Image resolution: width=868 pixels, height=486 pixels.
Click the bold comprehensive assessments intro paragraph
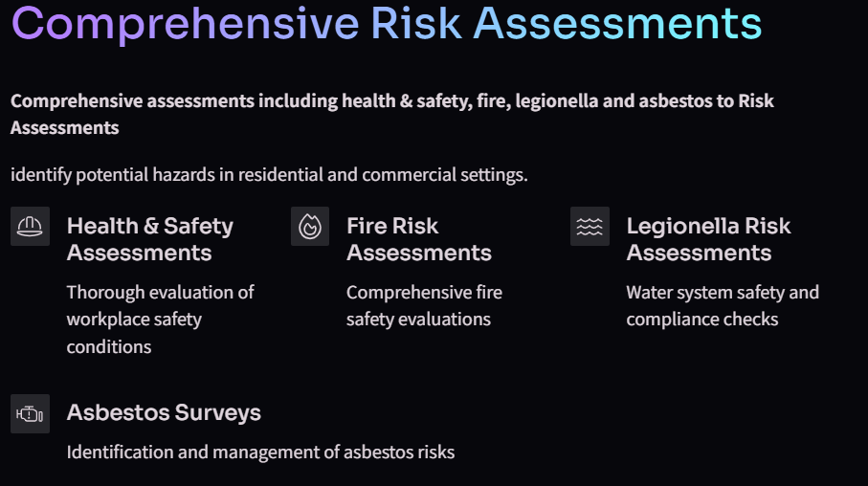pos(392,114)
